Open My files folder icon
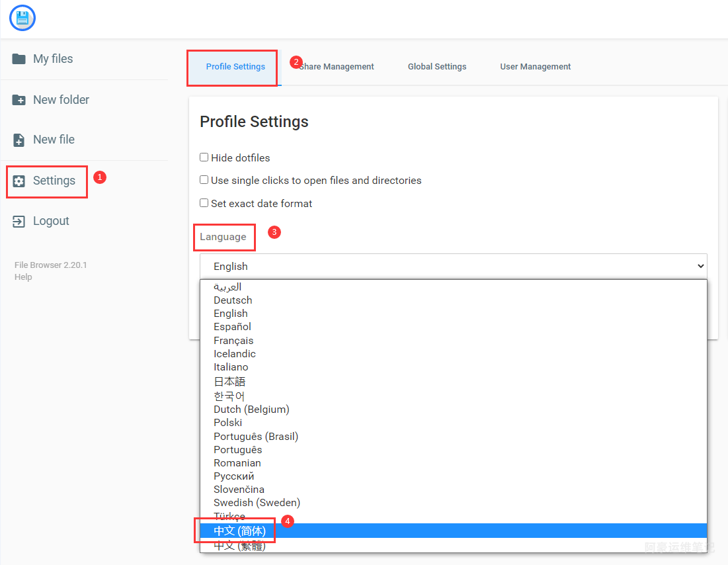 19,59
